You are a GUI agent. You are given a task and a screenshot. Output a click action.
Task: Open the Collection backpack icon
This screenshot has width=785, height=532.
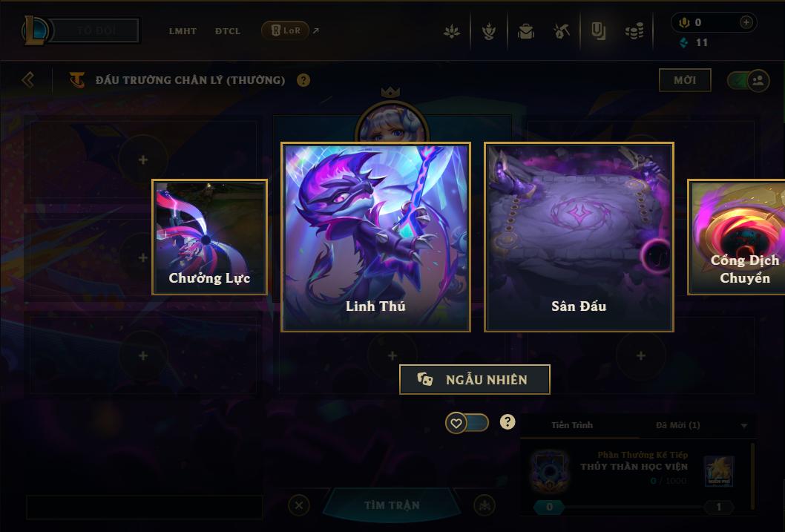(x=525, y=31)
